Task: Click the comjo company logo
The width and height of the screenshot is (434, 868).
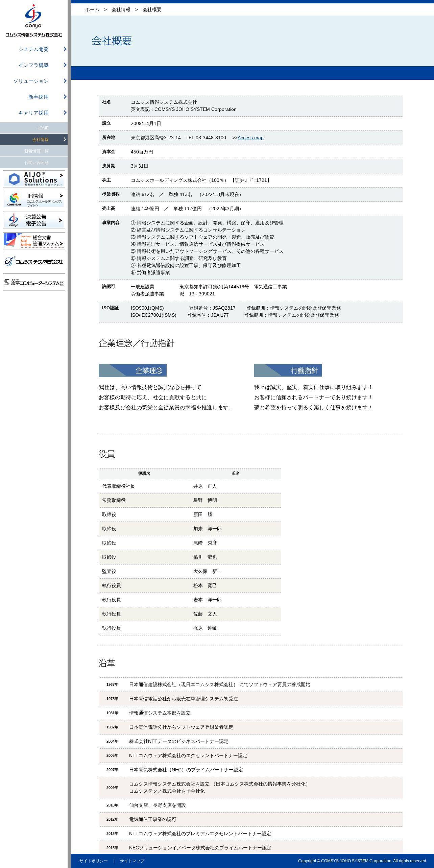Action: 33,20
